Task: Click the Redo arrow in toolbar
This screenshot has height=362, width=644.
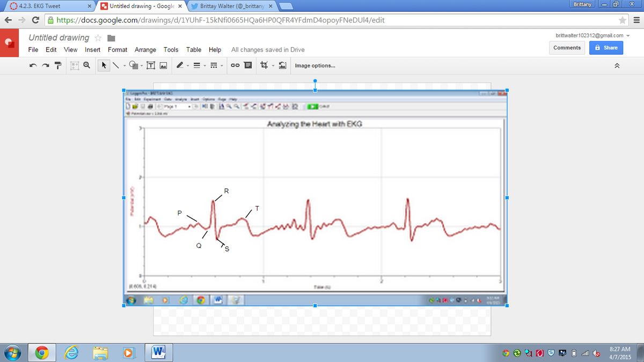Action: coord(46,65)
